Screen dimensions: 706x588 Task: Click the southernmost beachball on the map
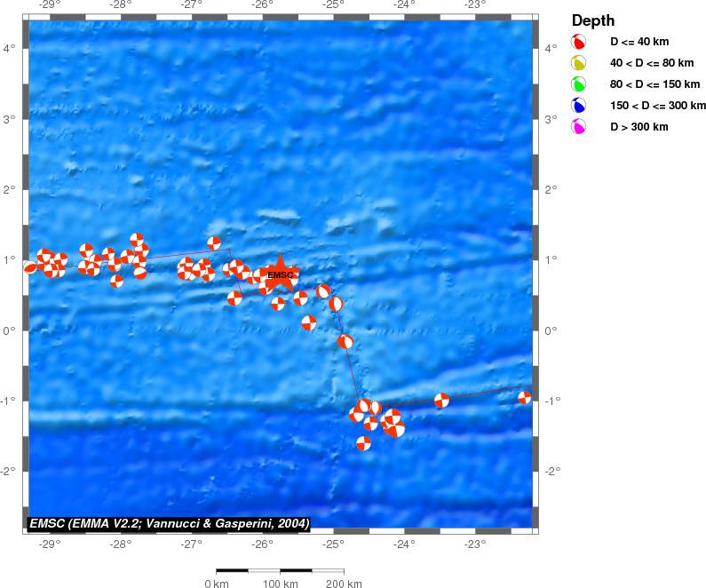[363, 443]
